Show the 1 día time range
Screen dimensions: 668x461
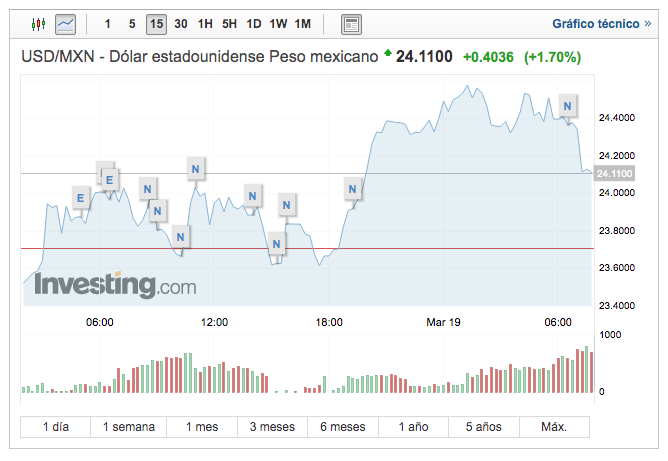pos(56,427)
